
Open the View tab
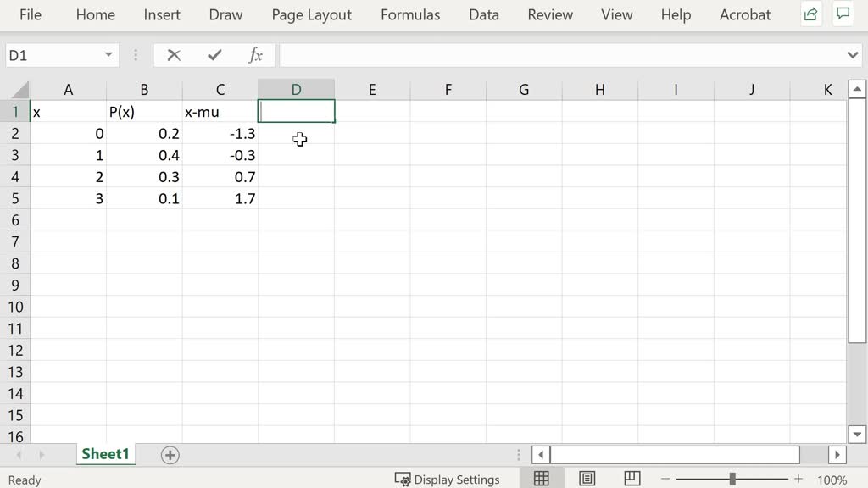click(x=617, y=15)
